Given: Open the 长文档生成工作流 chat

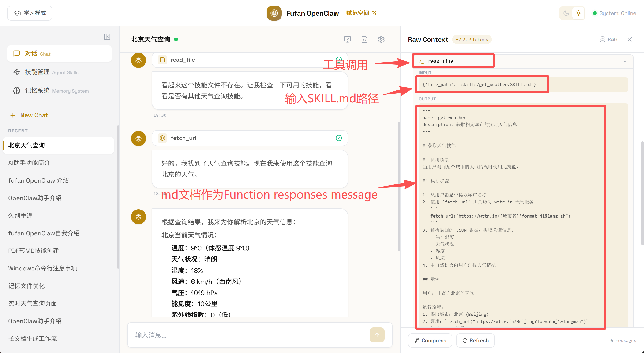Looking at the screenshot, I should click(x=58, y=339).
